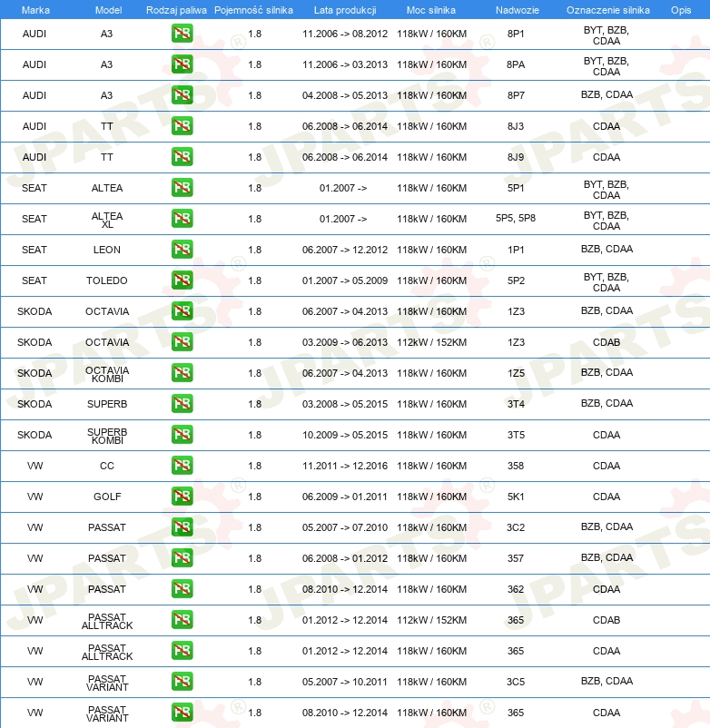Click the 8J3 body code cell
The image size is (710, 728).
(x=516, y=126)
